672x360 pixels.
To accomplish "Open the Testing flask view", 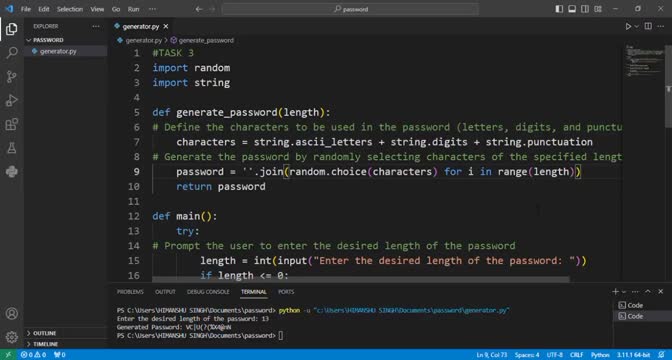I will [12, 148].
